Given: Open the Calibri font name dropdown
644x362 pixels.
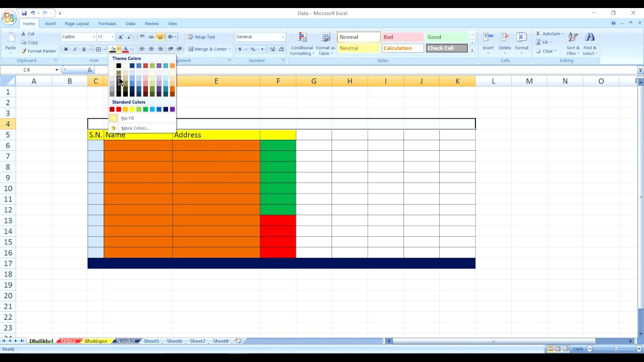Looking at the screenshot, I should [94, 37].
